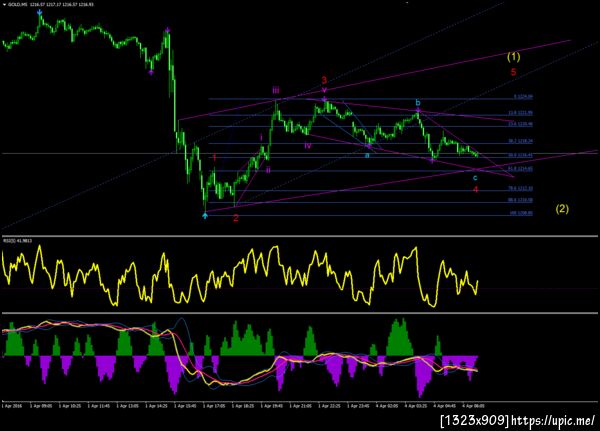This screenshot has height=431, width=600.
Task: Click the 4 Apr 06:05 time label
Action: point(473,406)
